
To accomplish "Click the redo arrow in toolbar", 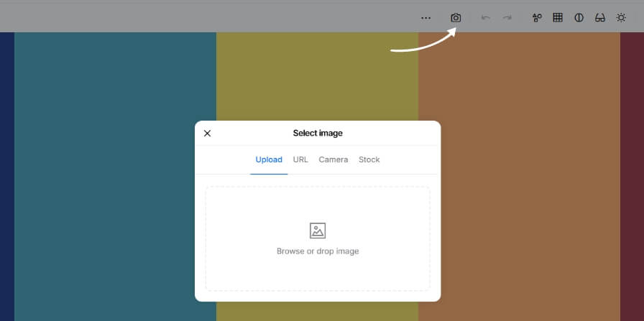I will [x=507, y=18].
